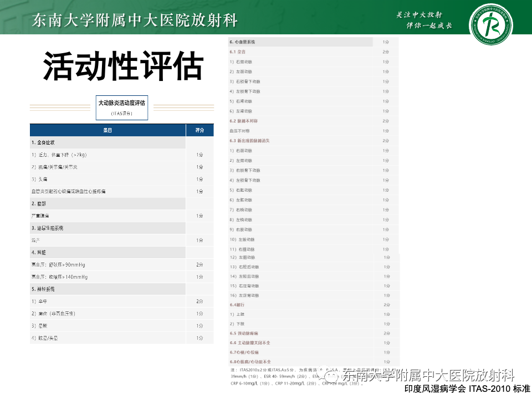Click the red subheading 6.1 杂音
Image resolution: width=532 pixels, height=399 pixels.
(x=238, y=52)
